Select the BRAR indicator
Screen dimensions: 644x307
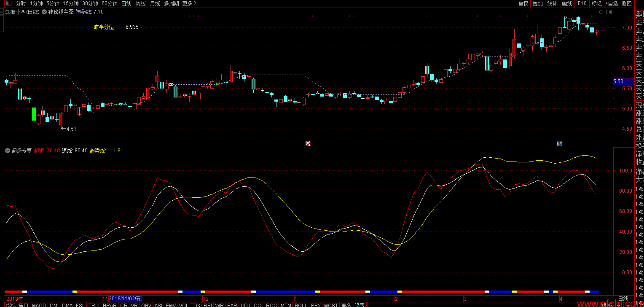tap(110, 305)
